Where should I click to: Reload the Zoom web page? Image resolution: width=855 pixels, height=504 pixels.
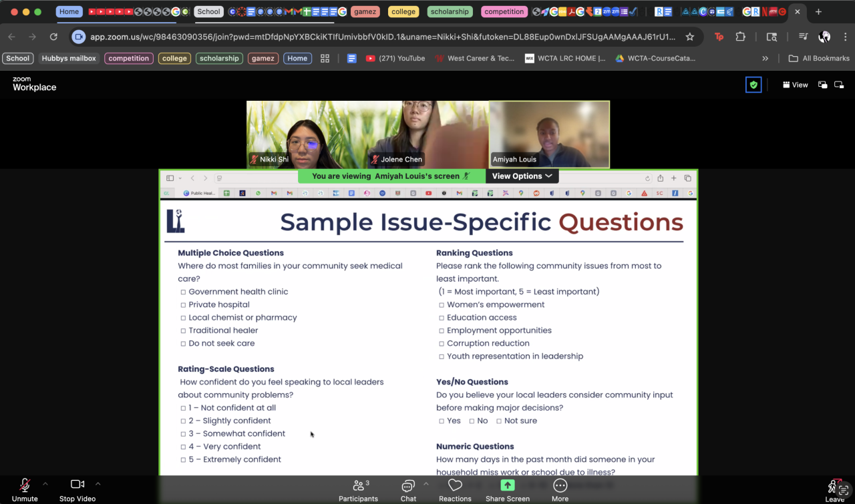coord(53,37)
